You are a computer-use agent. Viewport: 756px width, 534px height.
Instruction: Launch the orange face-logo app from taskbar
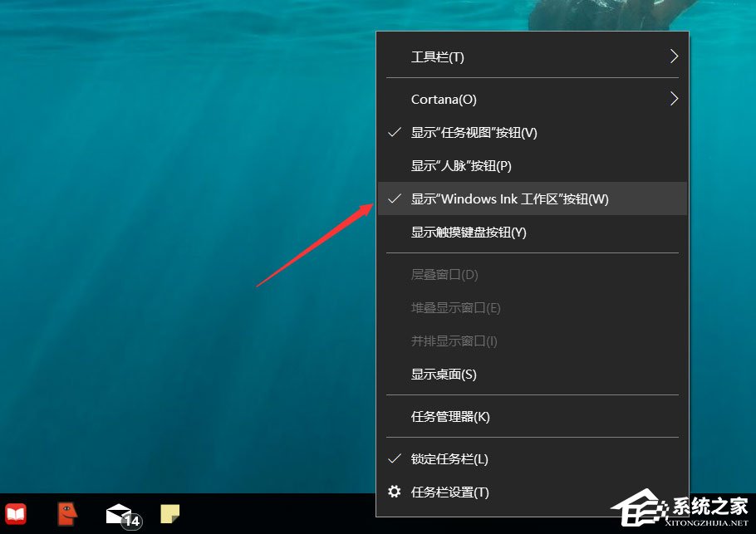click(x=66, y=513)
